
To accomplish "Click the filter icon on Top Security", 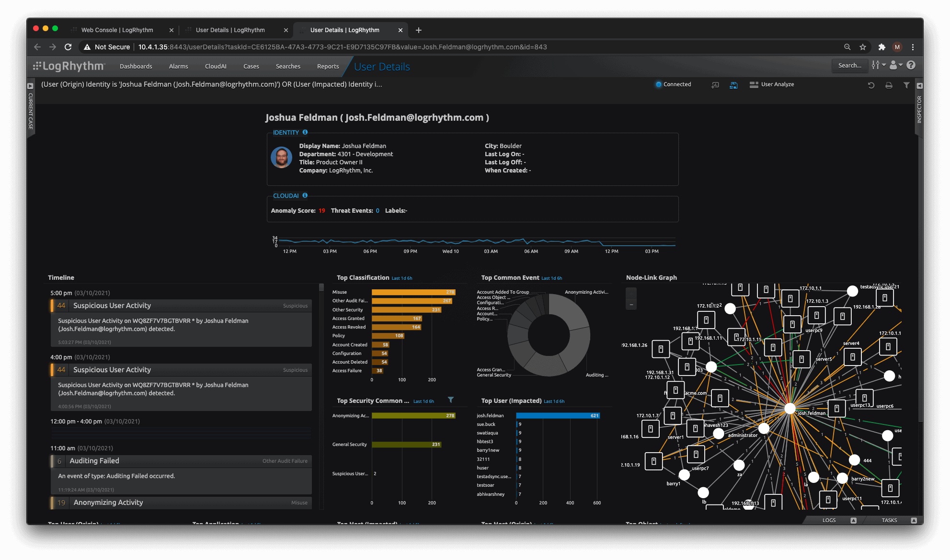I will (450, 400).
